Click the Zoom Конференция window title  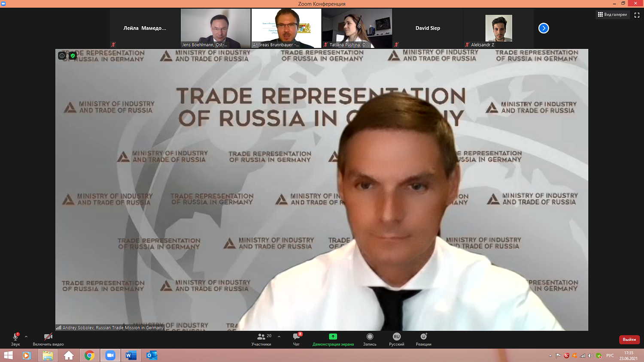[322, 4]
